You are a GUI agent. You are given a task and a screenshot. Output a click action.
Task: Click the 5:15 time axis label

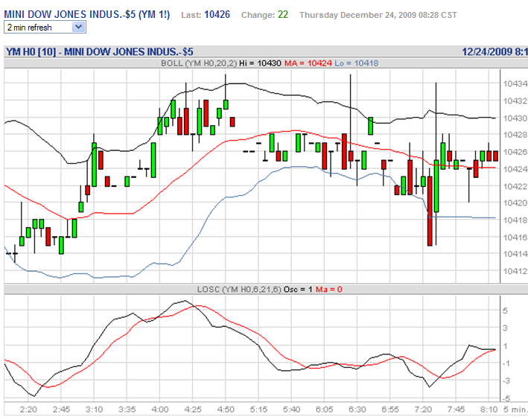258,410
